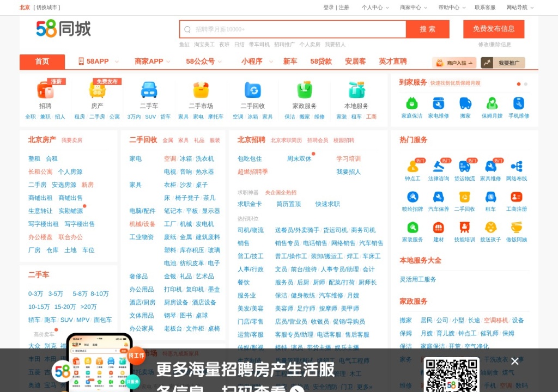The height and width of the screenshot is (392, 558).
Task: Select the 二手回收 recycling icon
Action: [x=253, y=90]
